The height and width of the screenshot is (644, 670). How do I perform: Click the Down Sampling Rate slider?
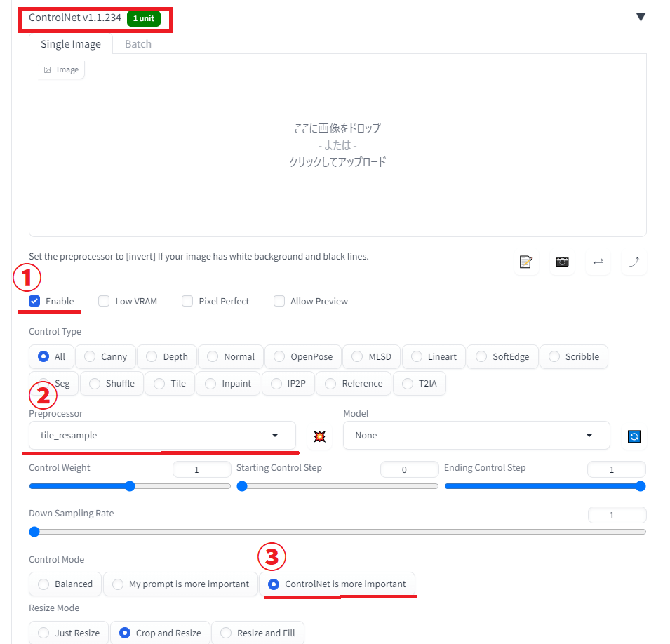click(x=337, y=532)
